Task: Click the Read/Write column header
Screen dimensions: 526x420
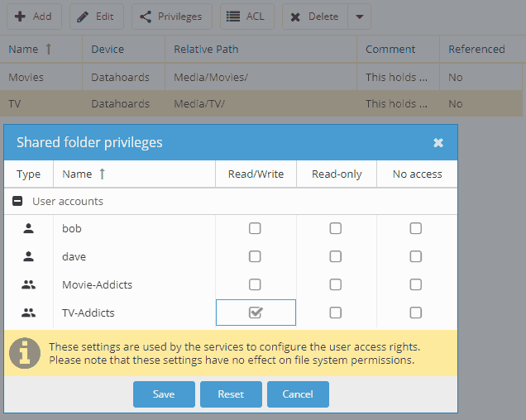Action: 255,174
